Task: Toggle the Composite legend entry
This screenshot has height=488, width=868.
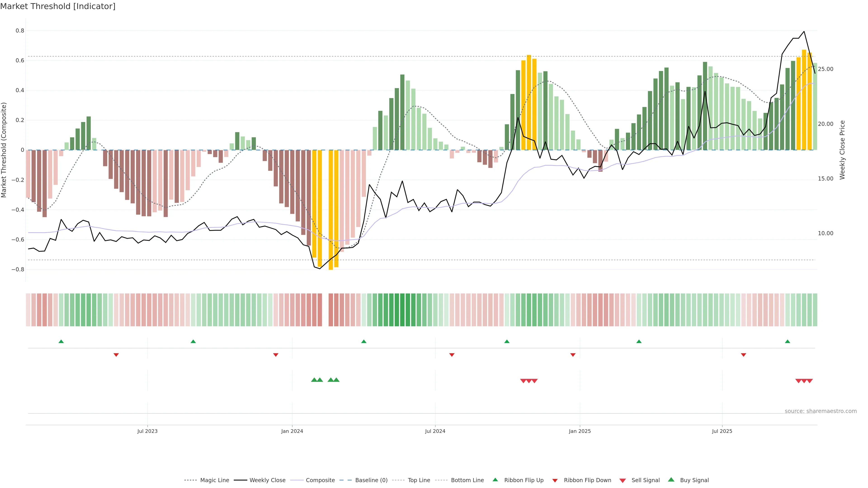Action: pyautogui.click(x=320, y=480)
